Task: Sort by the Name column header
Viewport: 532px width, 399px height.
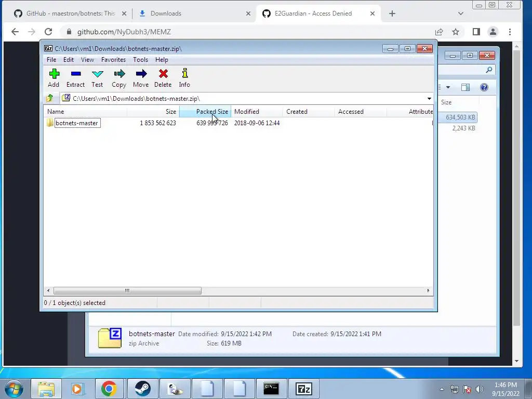Action: [86, 112]
